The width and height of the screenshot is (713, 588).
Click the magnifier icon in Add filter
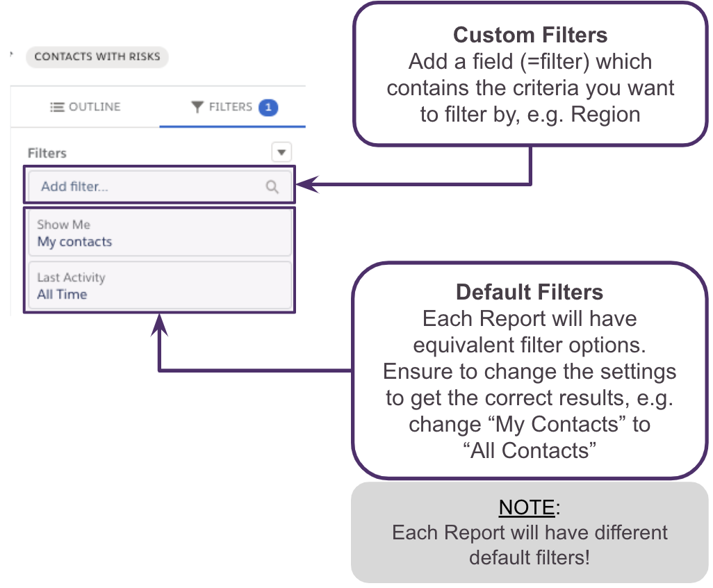[272, 186]
